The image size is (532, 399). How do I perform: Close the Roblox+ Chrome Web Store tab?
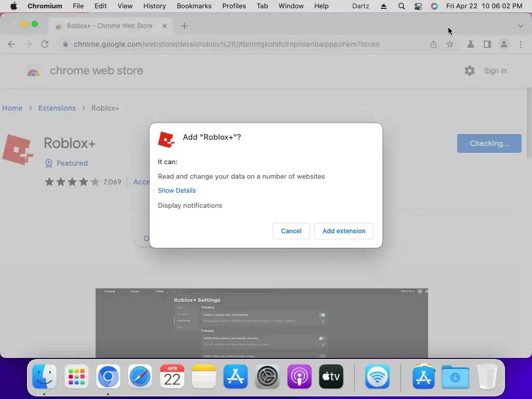pos(165,26)
